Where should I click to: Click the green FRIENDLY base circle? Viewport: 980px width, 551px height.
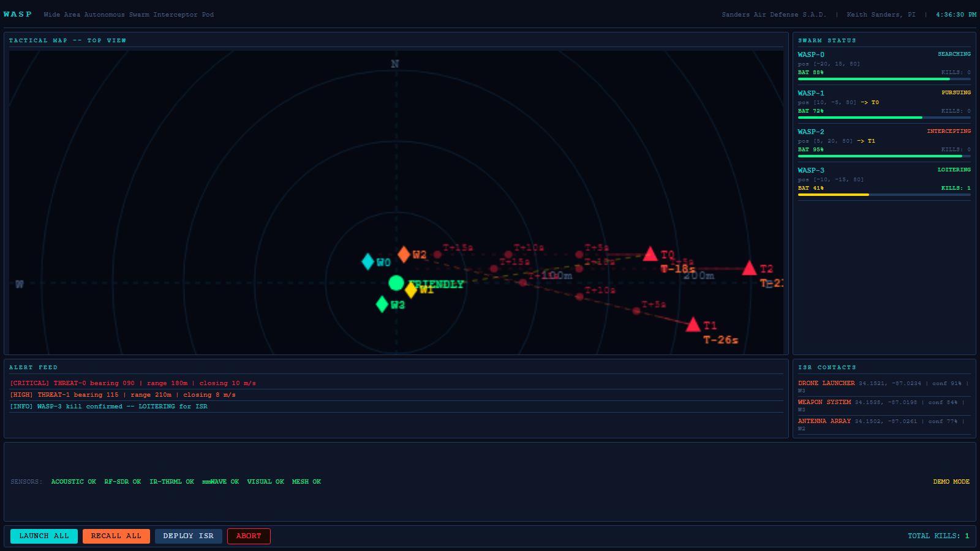pos(396,283)
